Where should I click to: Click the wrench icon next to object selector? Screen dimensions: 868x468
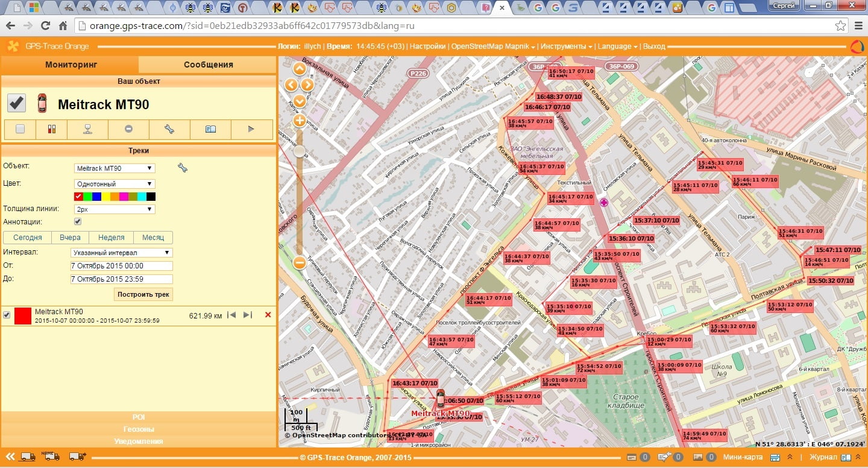[183, 168]
